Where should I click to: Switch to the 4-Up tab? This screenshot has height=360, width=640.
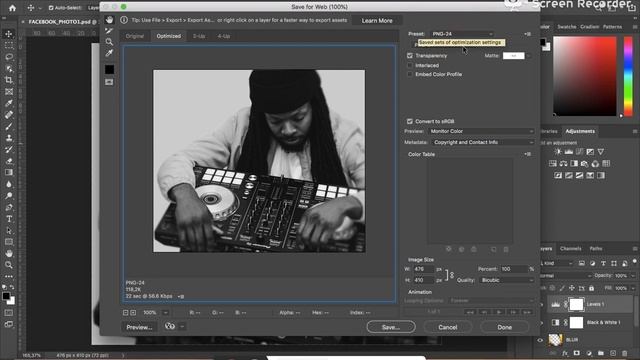coord(224,36)
